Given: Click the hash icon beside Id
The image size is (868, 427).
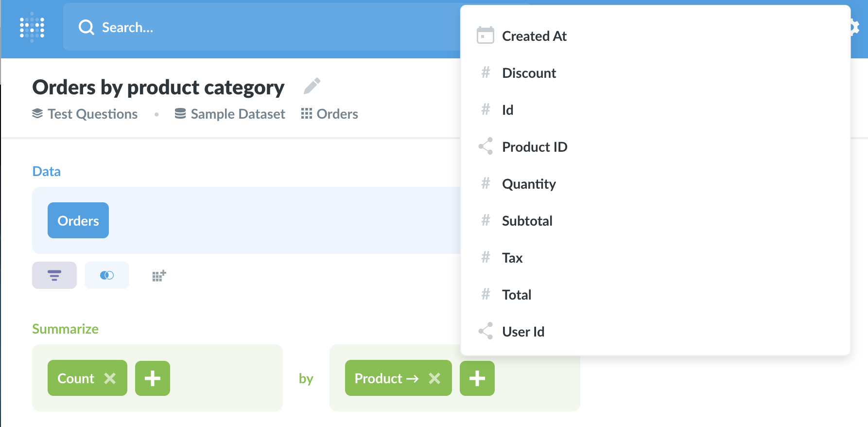Looking at the screenshot, I should coord(486,109).
